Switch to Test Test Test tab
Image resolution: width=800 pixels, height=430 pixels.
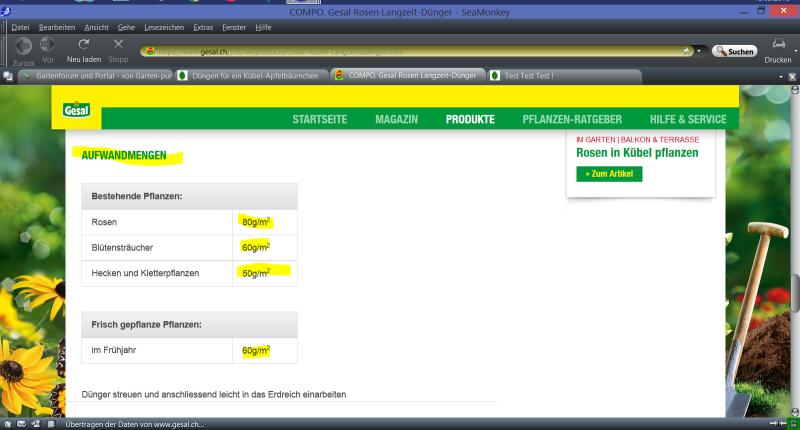564,75
